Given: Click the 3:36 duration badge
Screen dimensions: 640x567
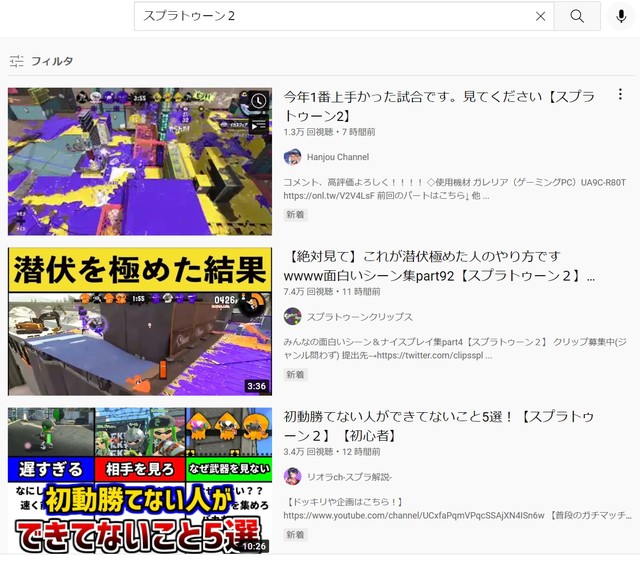Looking at the screenshot, I should tap(256, 386).
